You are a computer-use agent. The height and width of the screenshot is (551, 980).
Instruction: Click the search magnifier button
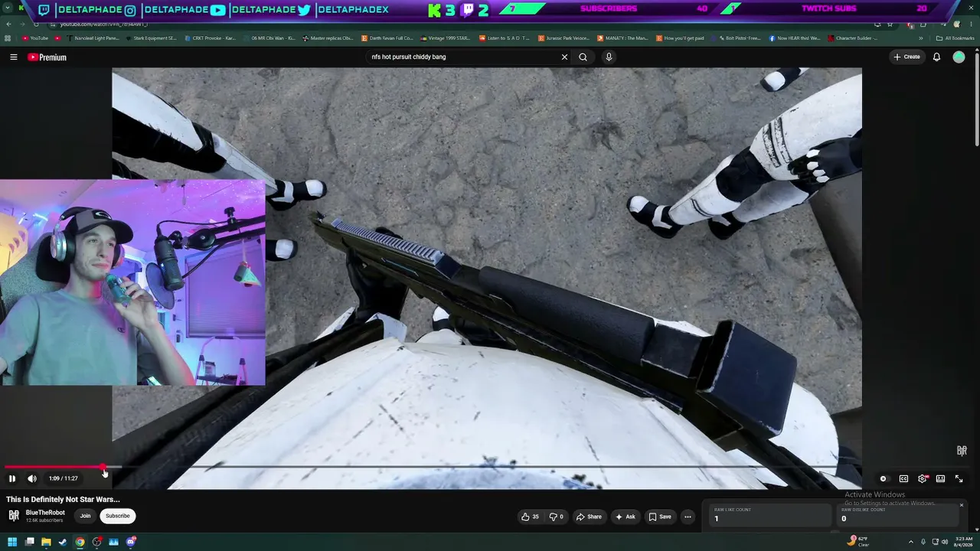(x=583, y=57)
